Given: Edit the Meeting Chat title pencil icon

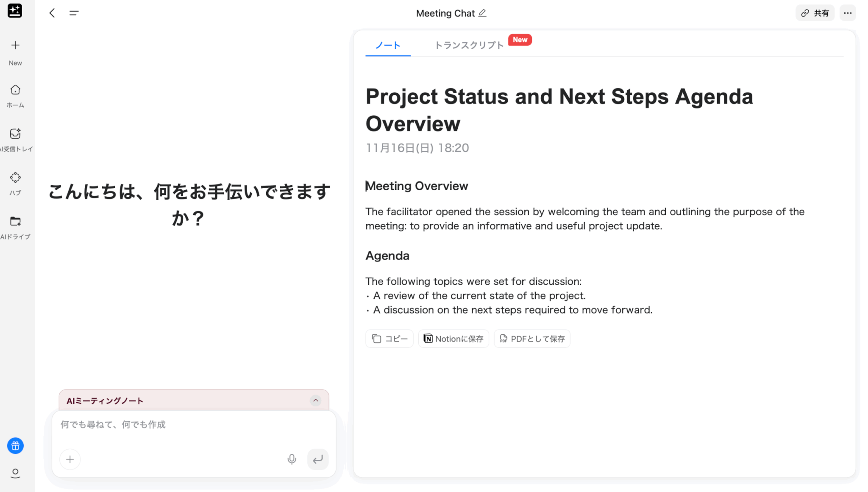Looking at the screenshot, I should tap(482, 13).
